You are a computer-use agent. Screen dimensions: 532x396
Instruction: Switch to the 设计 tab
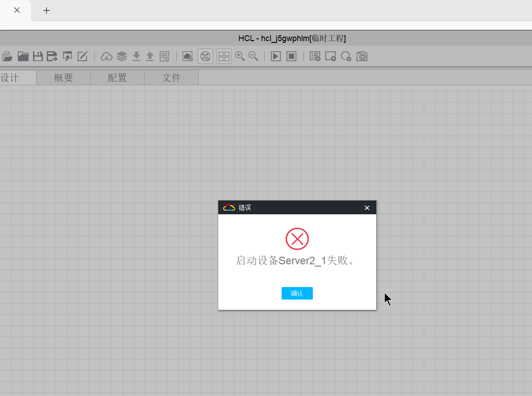pyautogui.click(x=18, y=78)
